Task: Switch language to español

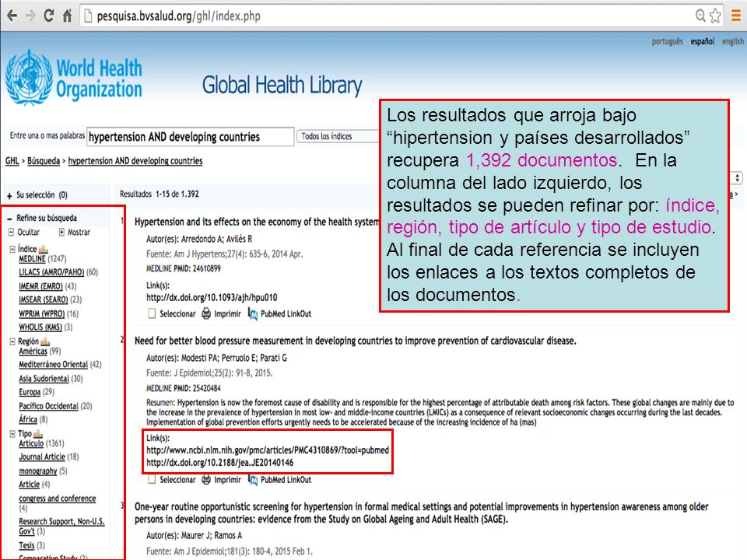Action: (x=702, y=41)
